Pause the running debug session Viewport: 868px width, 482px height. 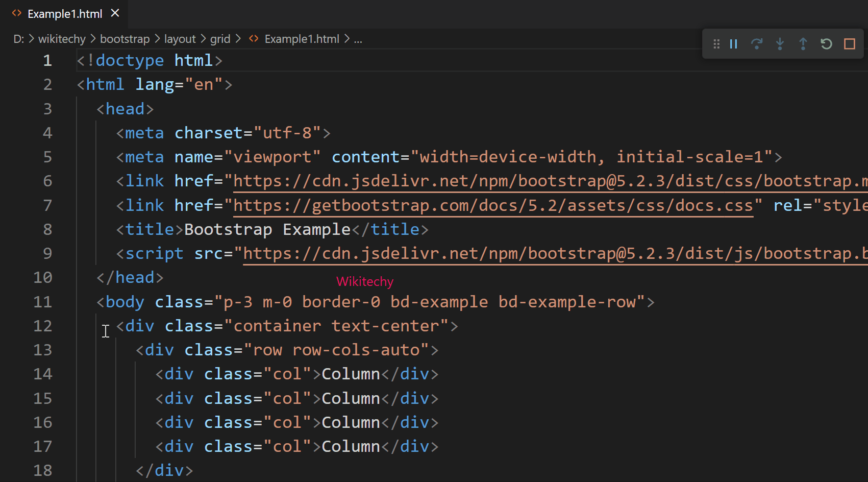coord(734,44)
